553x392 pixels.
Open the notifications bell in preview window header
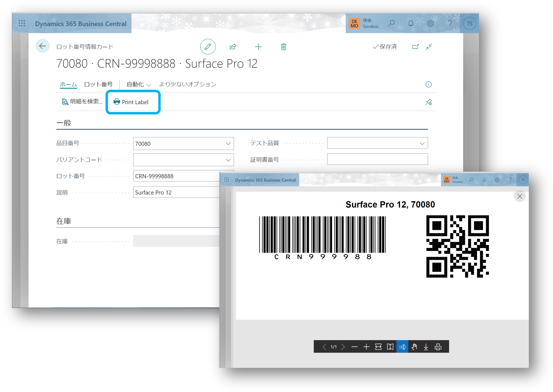(x=484, y=180)
